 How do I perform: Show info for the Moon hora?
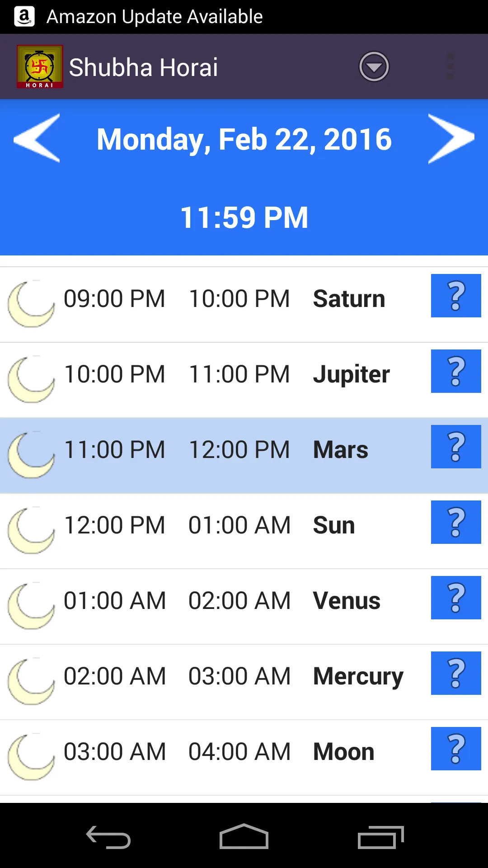point(455,749)
